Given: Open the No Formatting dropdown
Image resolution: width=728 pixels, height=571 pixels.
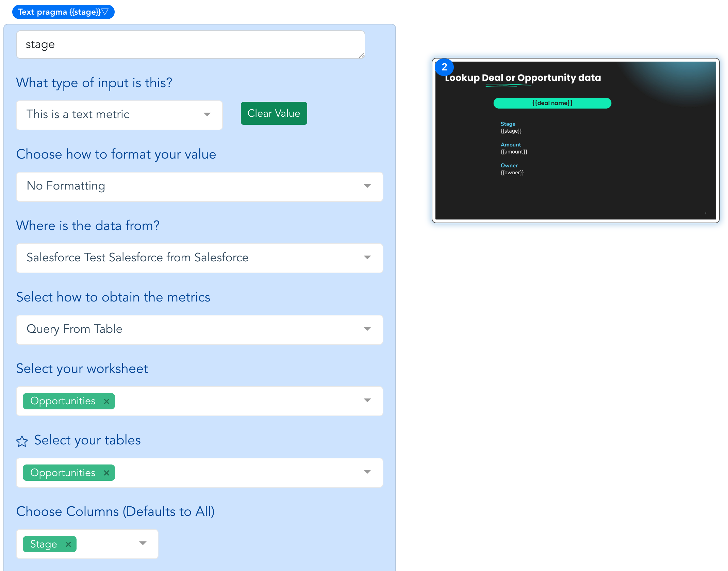Looking at the screenshot, I should click(200, 186).
